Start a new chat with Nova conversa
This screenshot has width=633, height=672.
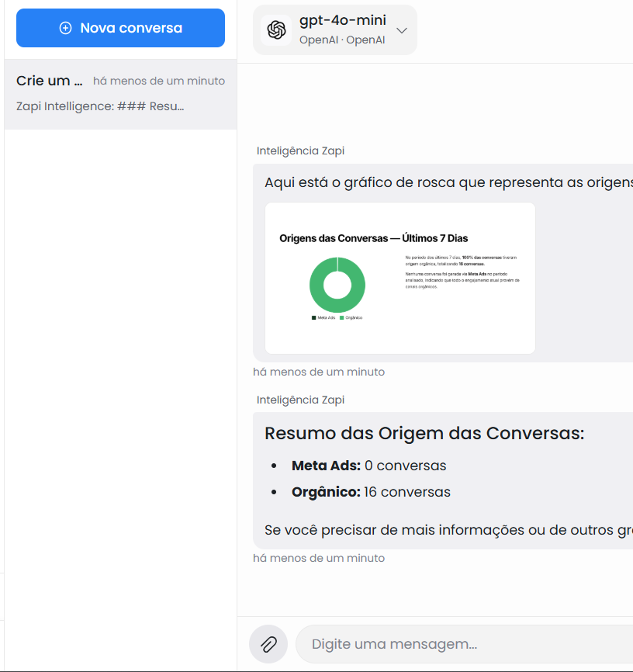(120, 28)
